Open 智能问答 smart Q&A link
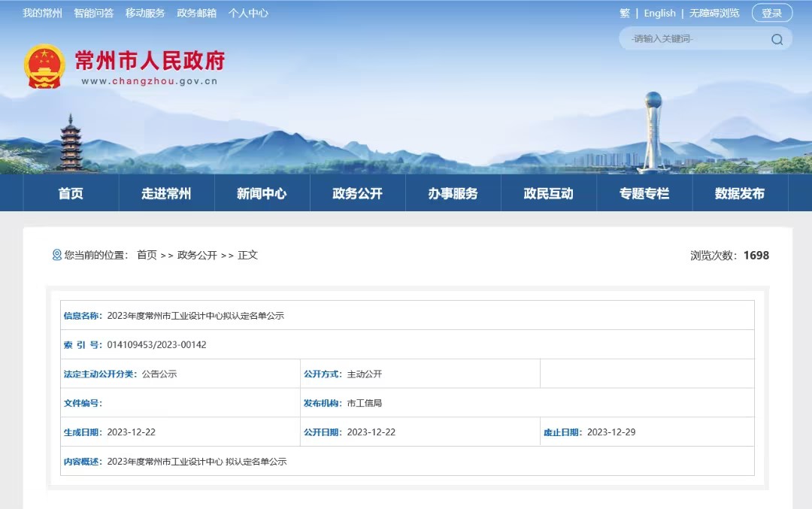The image size is (812, 509). [x=93, y=13]
